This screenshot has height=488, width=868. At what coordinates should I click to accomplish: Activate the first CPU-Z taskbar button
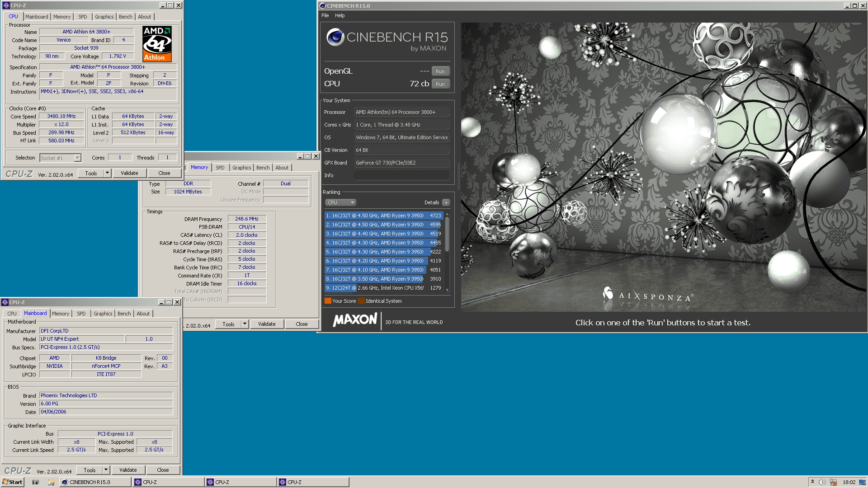[x=168, y=482]
